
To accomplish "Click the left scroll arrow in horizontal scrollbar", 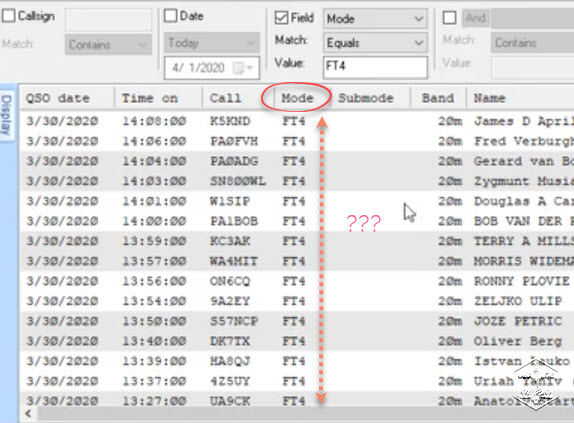I will tap(28, 414).
